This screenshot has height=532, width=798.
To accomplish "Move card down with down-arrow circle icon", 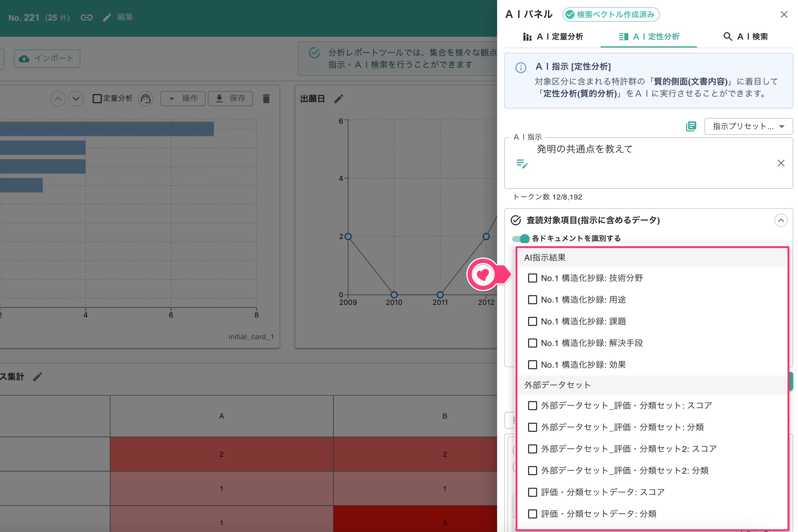I will (x=76, y=99).
